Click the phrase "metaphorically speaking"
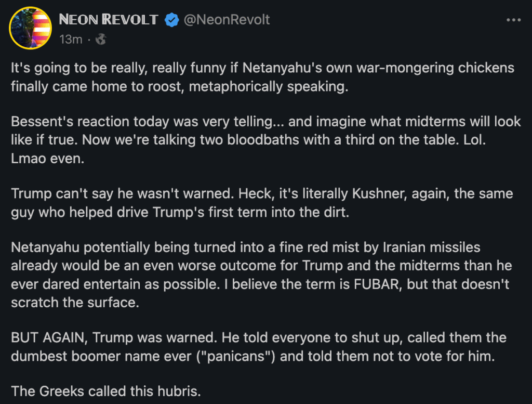 click(268, 86)
